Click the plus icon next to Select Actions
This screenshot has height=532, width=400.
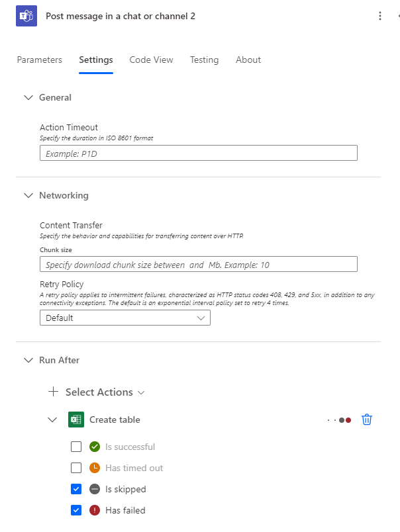click(x=54, y=392)
